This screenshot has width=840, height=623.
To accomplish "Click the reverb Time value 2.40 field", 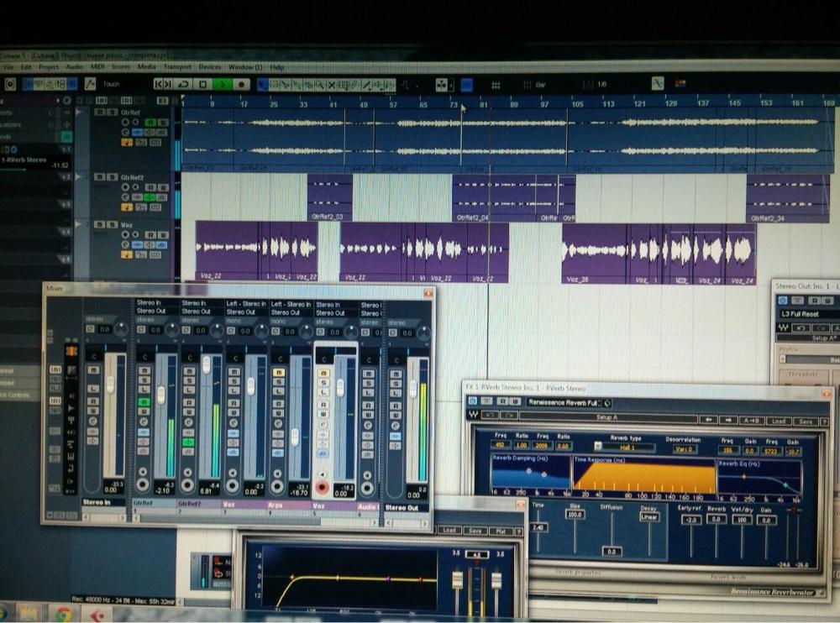I will [x=538, y=527].
